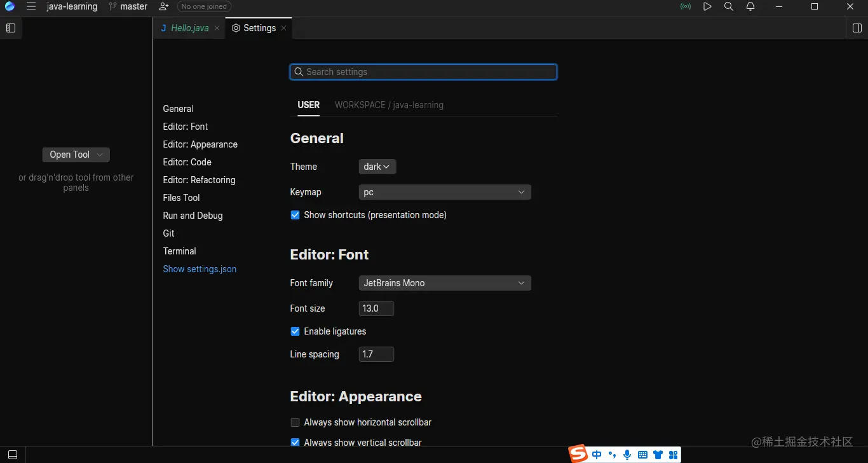Image resolution: width=868 pixels, height=463 pixels.
Task: Open the master branch menu
Action: (x=128, y=6)
